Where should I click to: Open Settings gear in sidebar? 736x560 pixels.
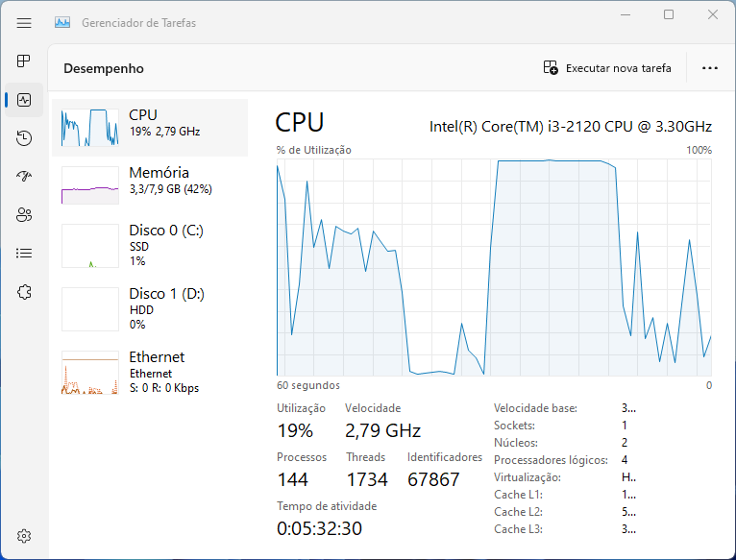point(24,536)
